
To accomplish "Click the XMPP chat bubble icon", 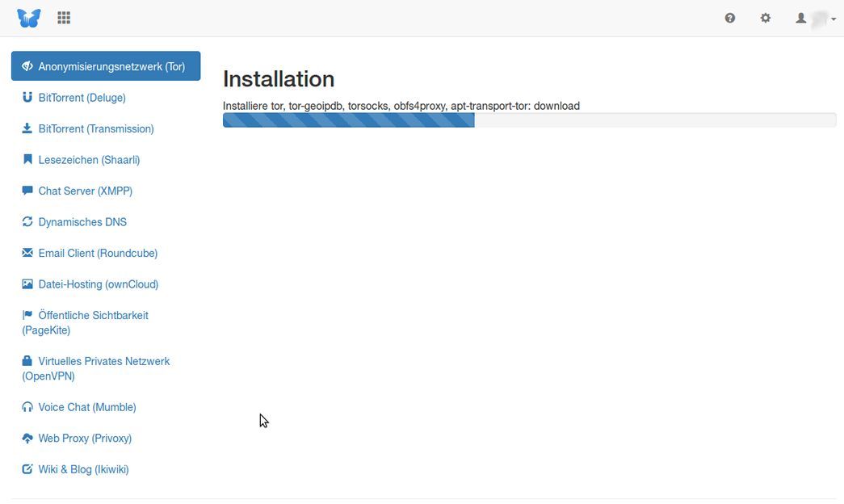I will [27, 191].
